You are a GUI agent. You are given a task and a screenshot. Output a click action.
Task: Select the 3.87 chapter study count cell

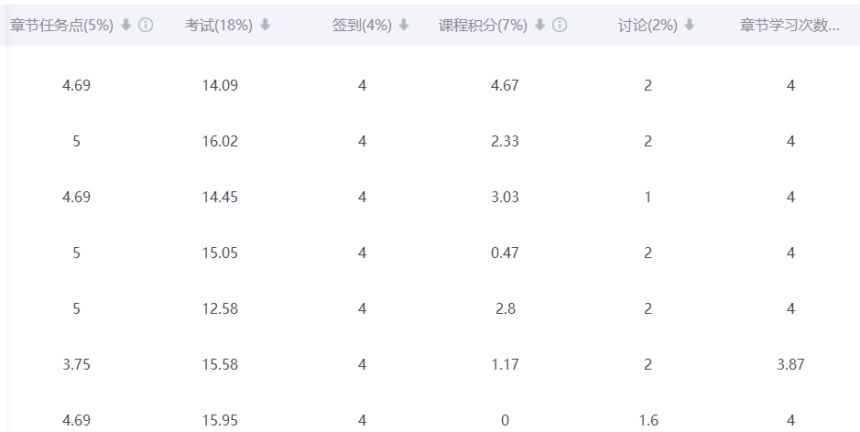pos(790,365)
